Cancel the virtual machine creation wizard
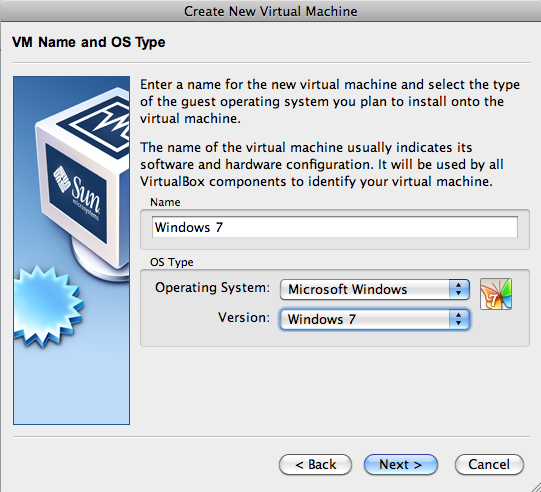Screen dimensions: 541x492 click(x=489, y=464)
